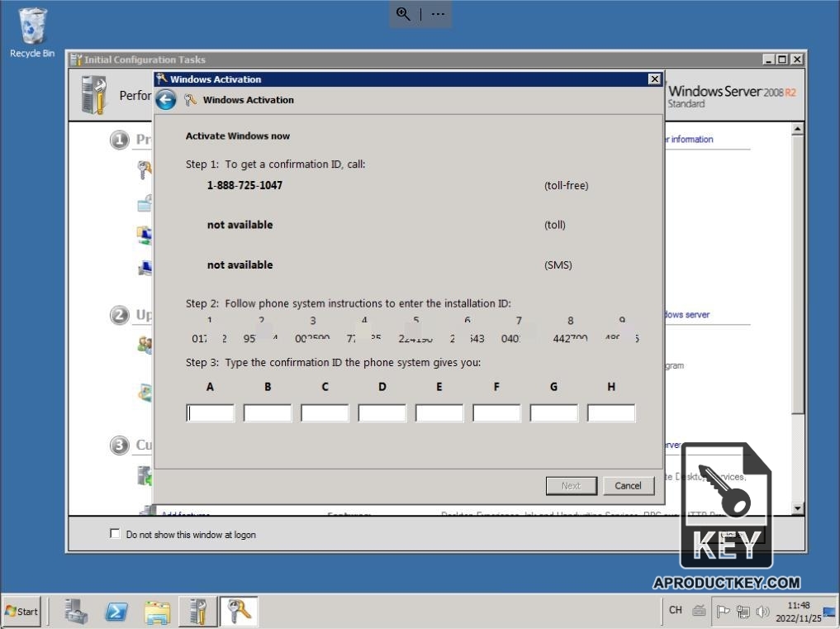Open the Recycle Bin on desktop
Image resolution: width=840 pixels, height=629 pixels.
click(32, 32)
